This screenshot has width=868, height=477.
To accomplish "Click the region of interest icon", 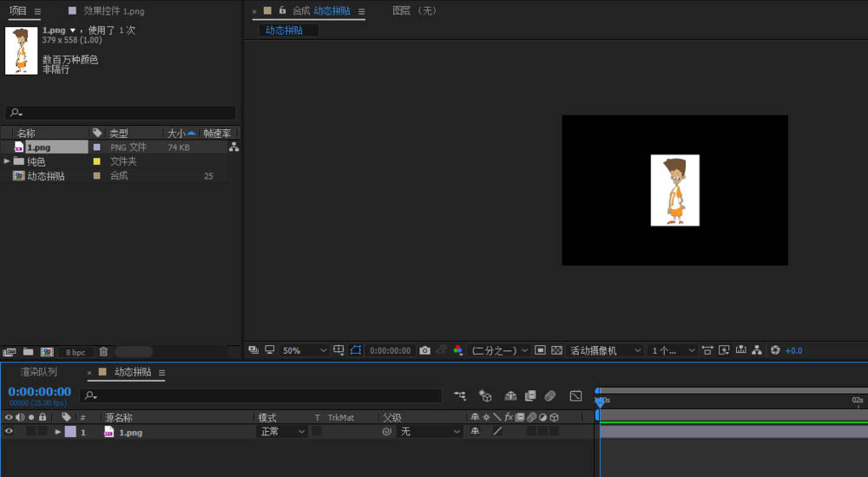I will tap(539, 350).
